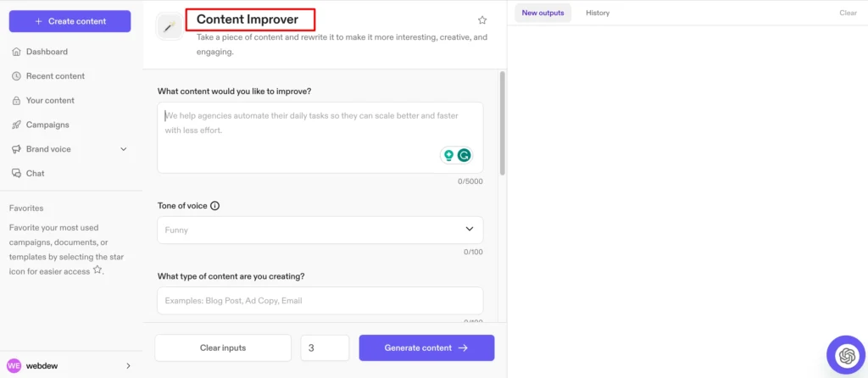Viewport: 868px width, 378px height.
Task: Click the Clear inputs button
Action: (222, 347)
